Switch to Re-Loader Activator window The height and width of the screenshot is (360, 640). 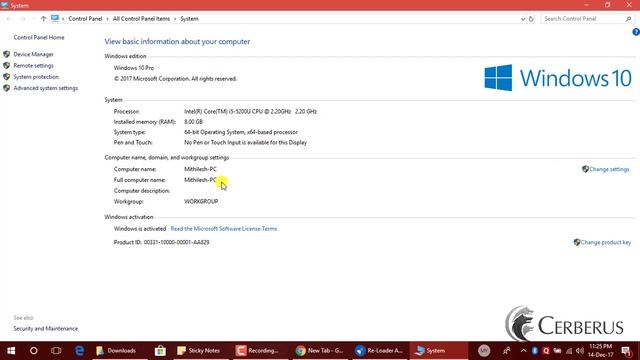coord(379,351)
